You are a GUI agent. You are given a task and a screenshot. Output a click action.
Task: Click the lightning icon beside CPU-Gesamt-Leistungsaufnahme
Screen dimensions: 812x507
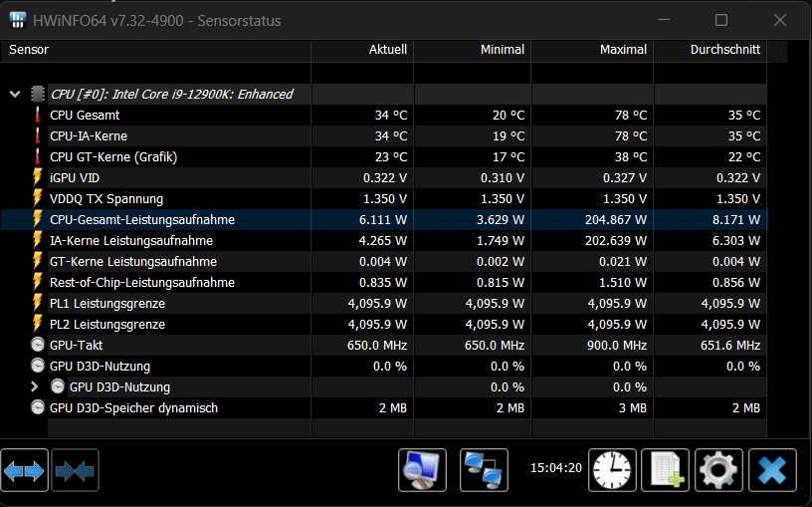pyautogui.click(x=37, y=219)
